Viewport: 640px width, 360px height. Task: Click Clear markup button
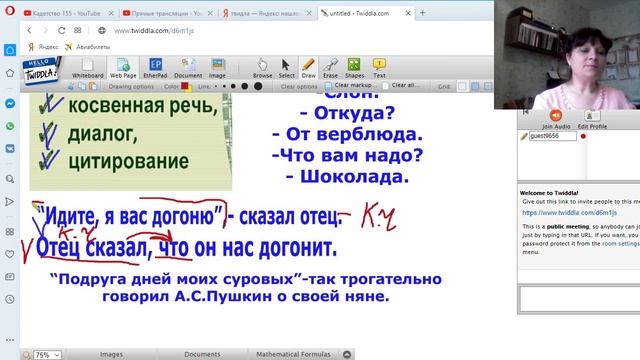[349, 85]
